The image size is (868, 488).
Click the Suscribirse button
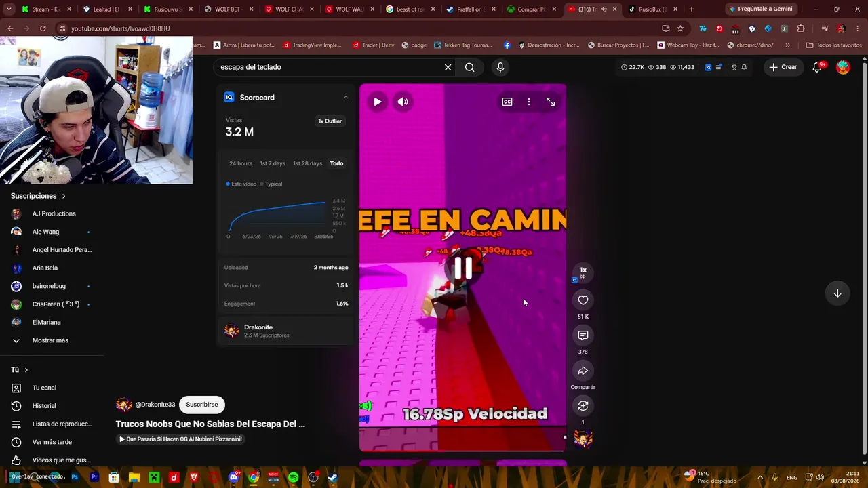tap(202, 405)
